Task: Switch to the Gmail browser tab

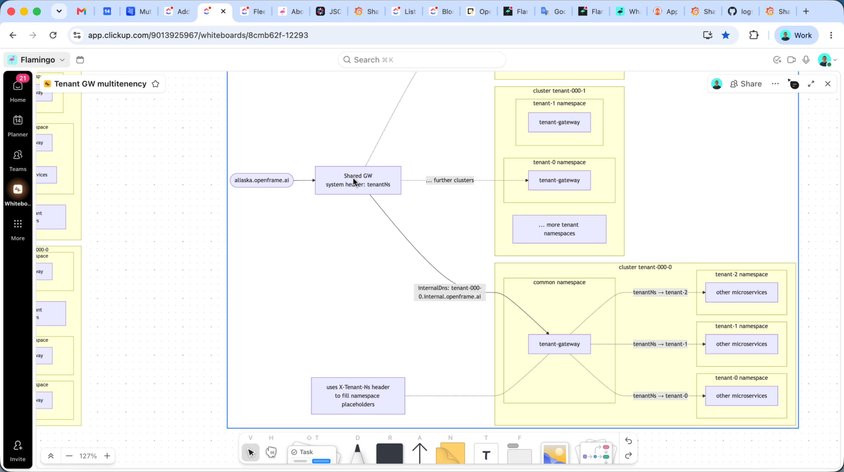Action: click(81, 11)
